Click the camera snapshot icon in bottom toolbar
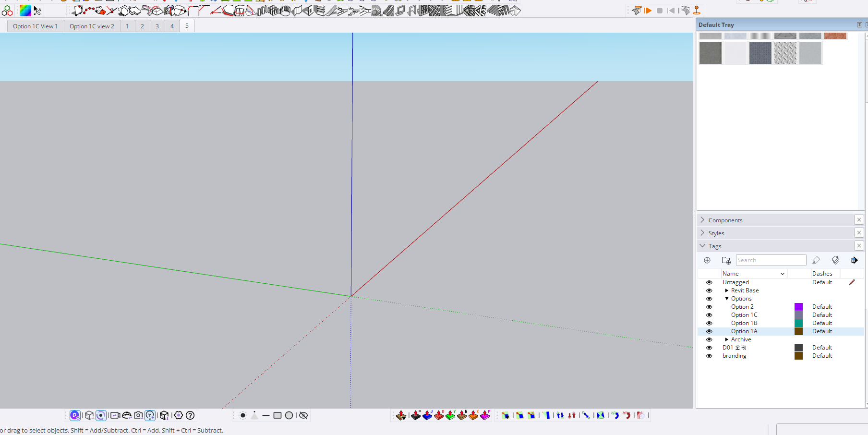Viewport: 868px width, 435px height. pyautogui.click(x=138, y=415)
